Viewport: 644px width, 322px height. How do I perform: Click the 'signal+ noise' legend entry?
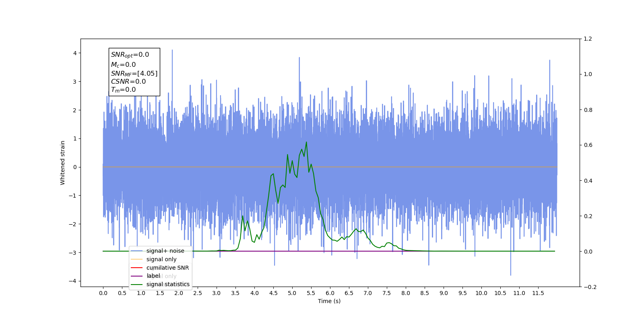(158, 251)
